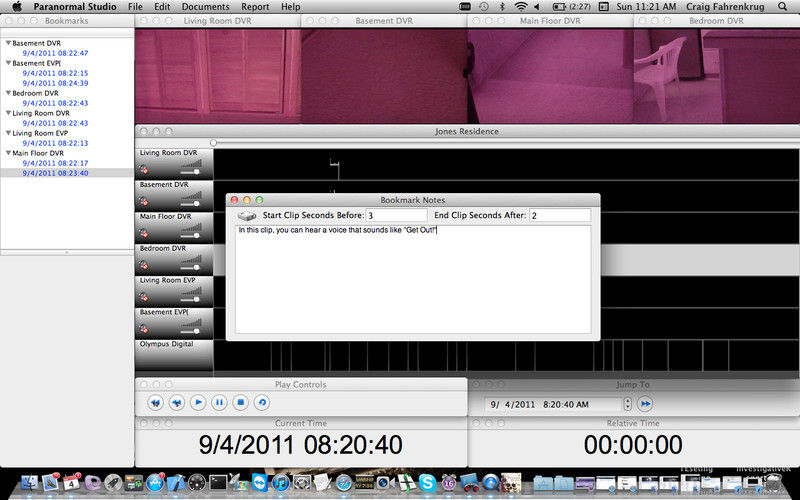Rewind 10 seconds in Play Controls
This screenshot has width=800, height=500.
(x=155, y=403)
